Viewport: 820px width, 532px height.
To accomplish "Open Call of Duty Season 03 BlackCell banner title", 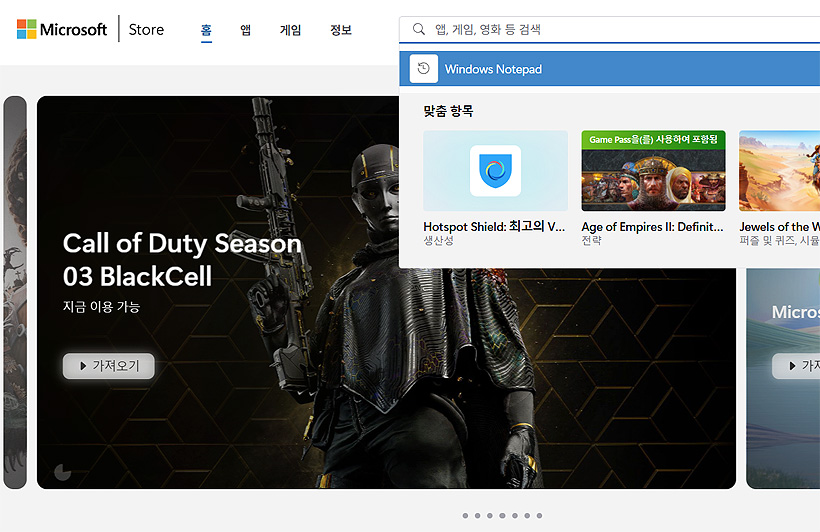I will 182,260.
